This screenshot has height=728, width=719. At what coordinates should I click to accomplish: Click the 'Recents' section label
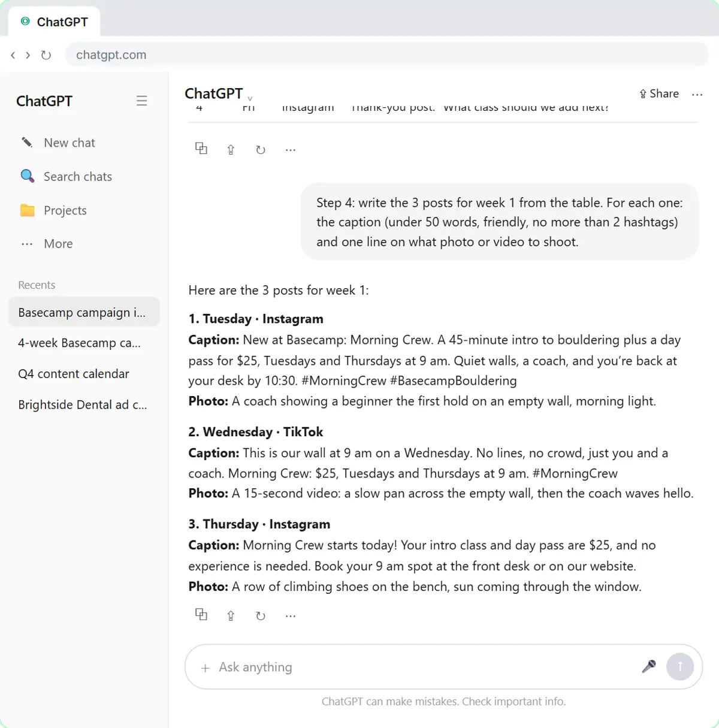(37, 285)
